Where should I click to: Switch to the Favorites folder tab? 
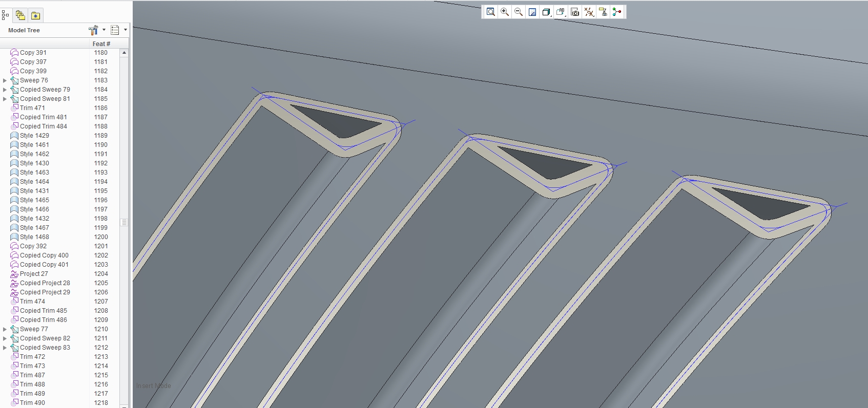point(36,15)
